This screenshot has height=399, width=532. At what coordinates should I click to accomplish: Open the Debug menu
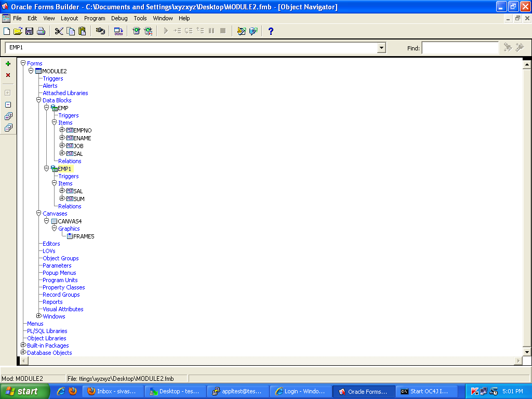coord(119,18)
